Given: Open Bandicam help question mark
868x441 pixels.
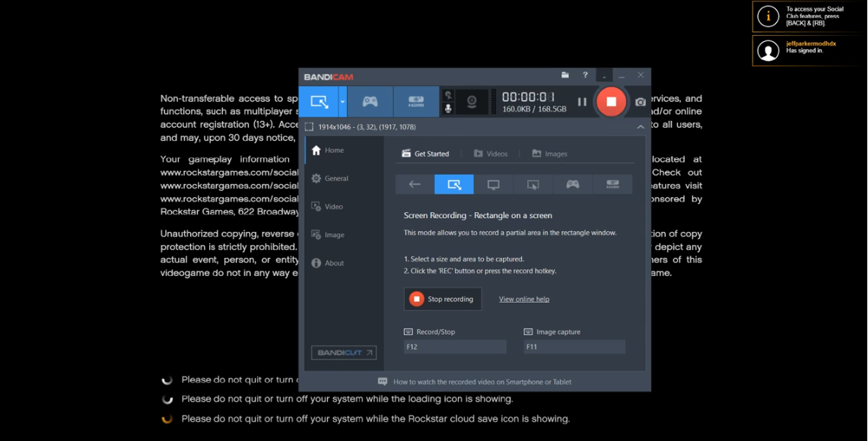Looking at the screenshot, I should [x=585, y=75].
